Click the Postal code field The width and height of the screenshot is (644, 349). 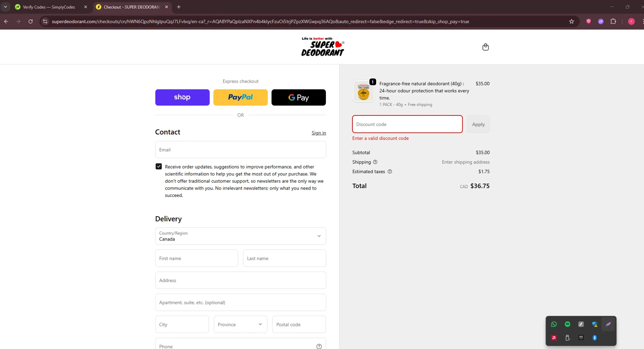[299, 325]
